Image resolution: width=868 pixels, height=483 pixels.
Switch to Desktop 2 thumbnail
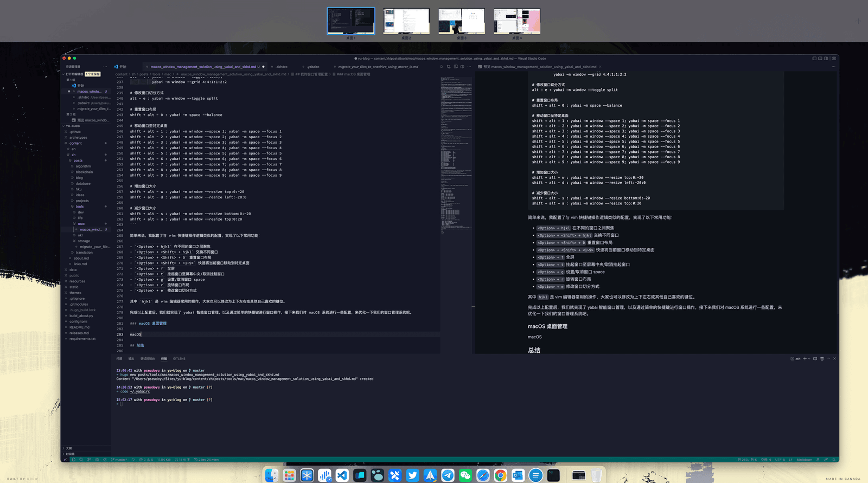click(406, 21)
